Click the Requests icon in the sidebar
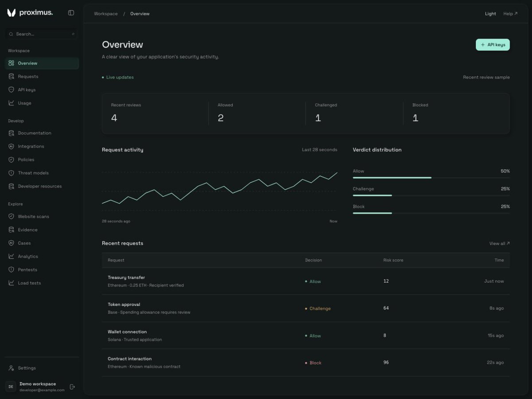Screen dimensions: 532x399 point(12,77)
